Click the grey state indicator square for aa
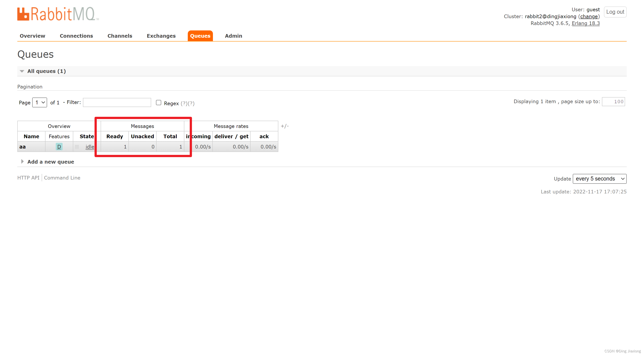 coord(77,147)
